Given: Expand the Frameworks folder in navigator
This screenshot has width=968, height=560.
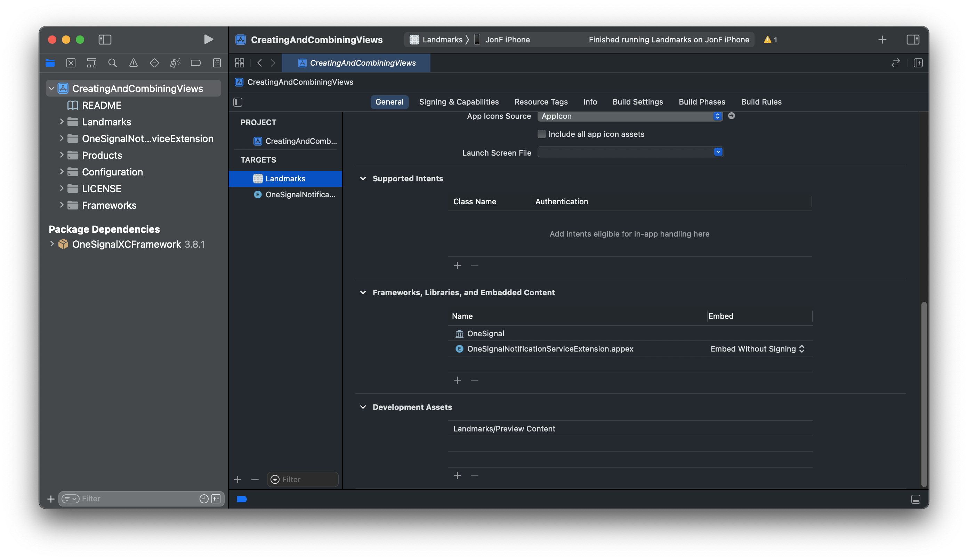Looking at the screenshot, I should point(62,205).
